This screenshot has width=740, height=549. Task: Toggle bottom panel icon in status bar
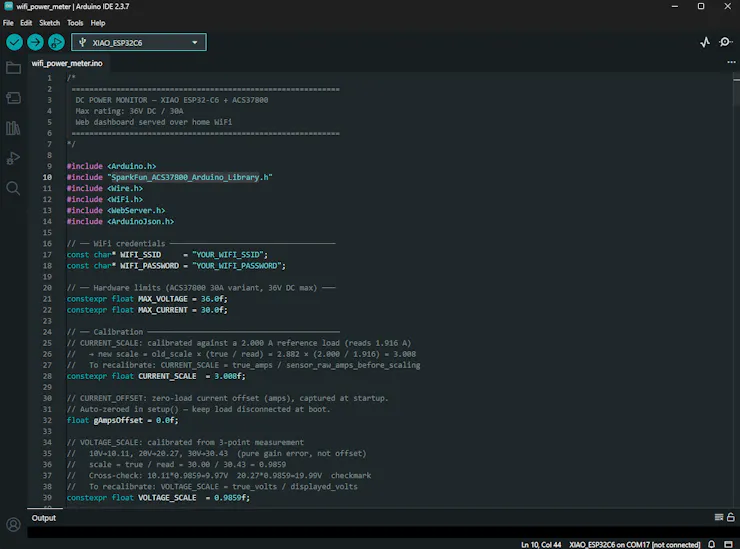click(729, 544)
